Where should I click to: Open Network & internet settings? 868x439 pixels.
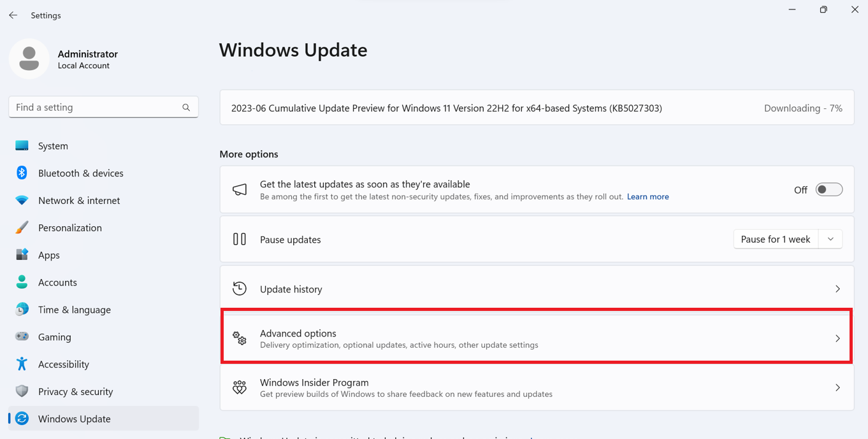click(78, 200)
